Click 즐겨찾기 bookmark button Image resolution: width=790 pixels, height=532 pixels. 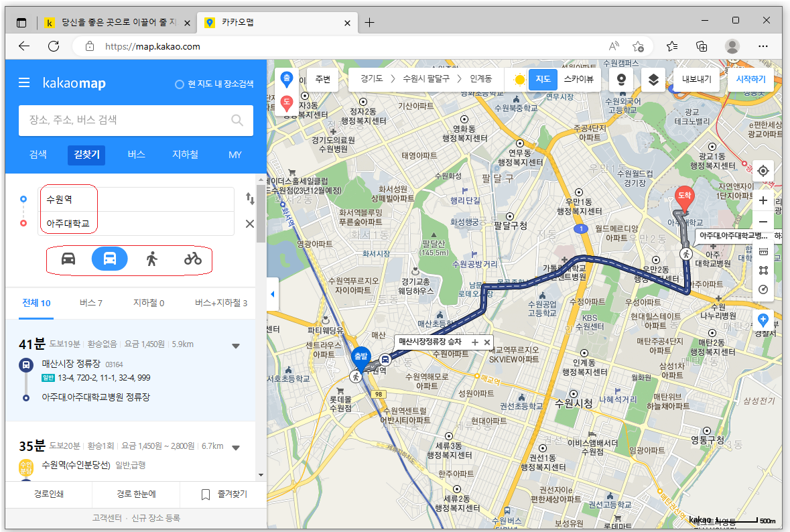224,494
